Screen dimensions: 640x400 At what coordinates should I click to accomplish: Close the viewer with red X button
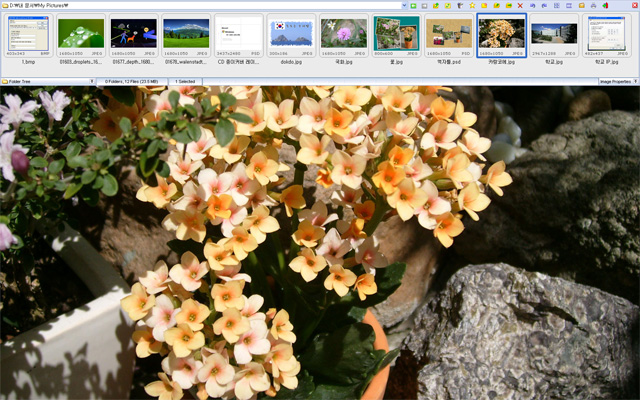635,6
